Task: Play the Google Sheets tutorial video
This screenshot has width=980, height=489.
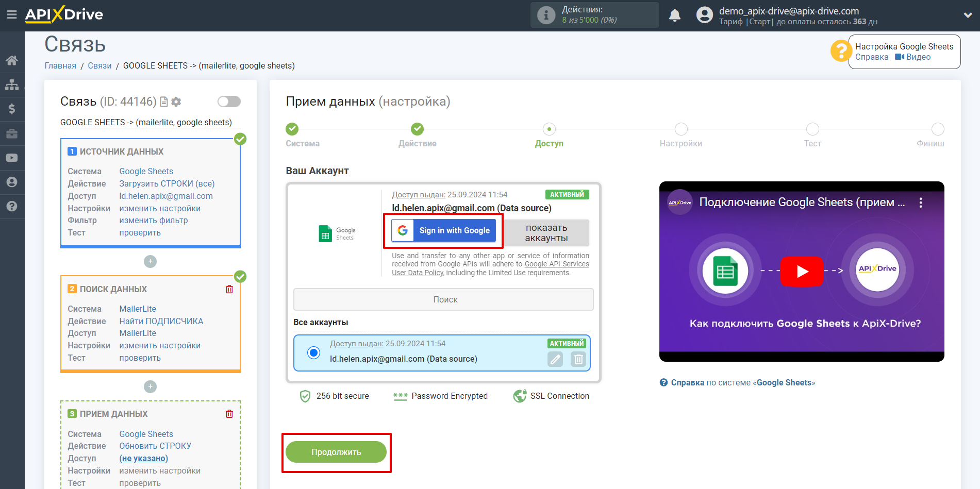Action: pos(802,272)
